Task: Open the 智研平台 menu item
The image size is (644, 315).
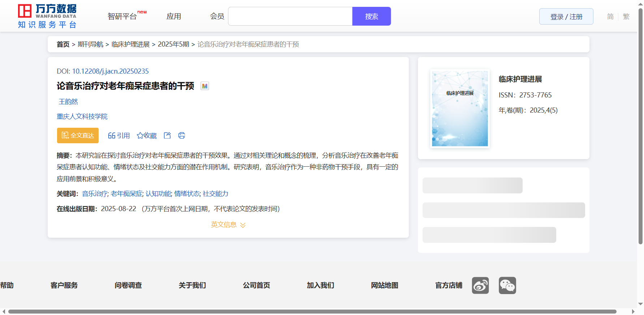Action: pos(122,17)
